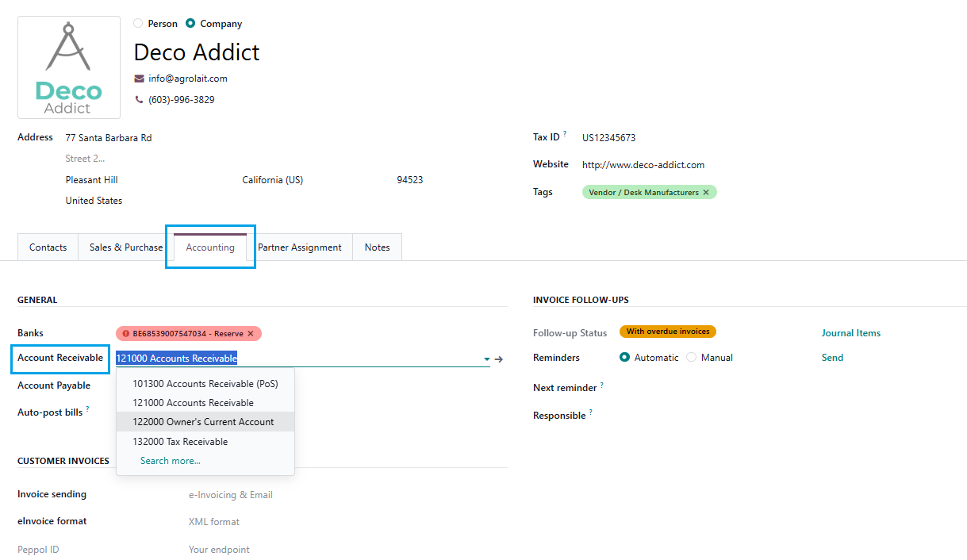This screenshot has width=967, height=560.
Task: Open the Journal Items link
Action: (x=850, y=333)
